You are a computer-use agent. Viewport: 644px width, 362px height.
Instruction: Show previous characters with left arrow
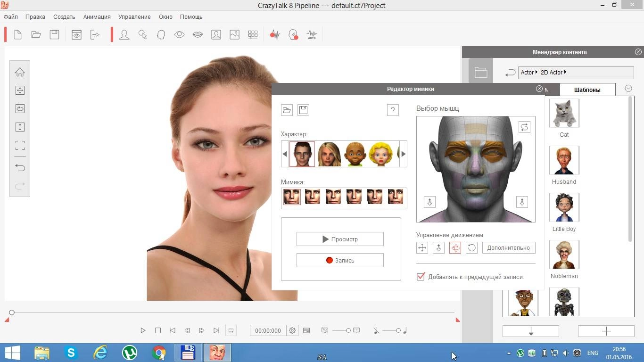[285, 154]
